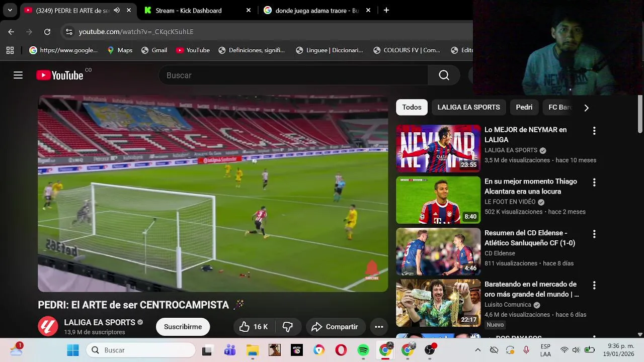644x362 pixels.
Task: Switch to Stream - Kick Dashboard tab
Action: 197,10
